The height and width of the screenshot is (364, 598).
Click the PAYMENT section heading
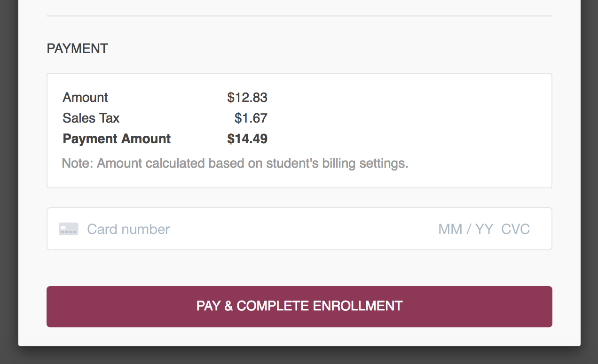point(78,48)
